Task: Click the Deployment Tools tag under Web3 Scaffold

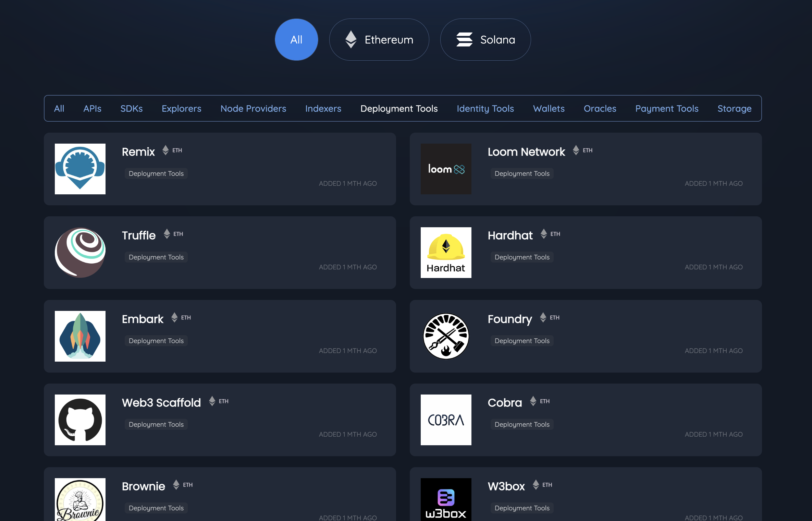Action: (x=156, y=424)
